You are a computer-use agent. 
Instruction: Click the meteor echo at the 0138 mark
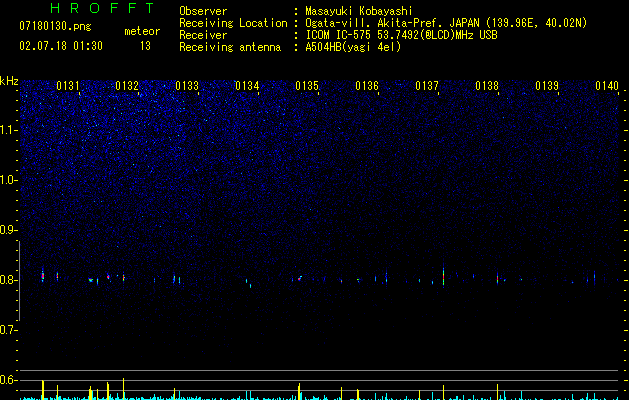(x=497, y=278)
